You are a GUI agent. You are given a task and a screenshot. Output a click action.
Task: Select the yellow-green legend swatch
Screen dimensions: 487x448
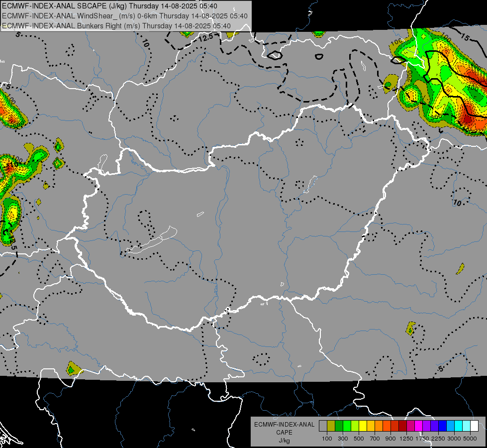355,426
